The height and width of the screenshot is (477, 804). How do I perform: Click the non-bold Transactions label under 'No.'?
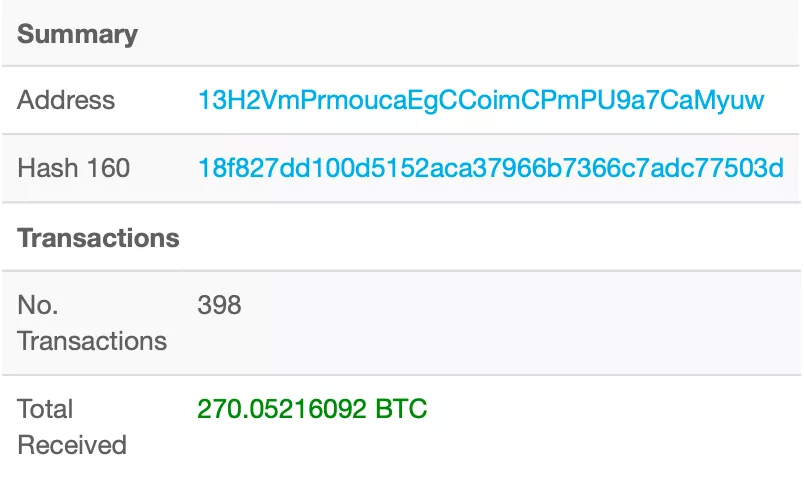tap(92, 341)
